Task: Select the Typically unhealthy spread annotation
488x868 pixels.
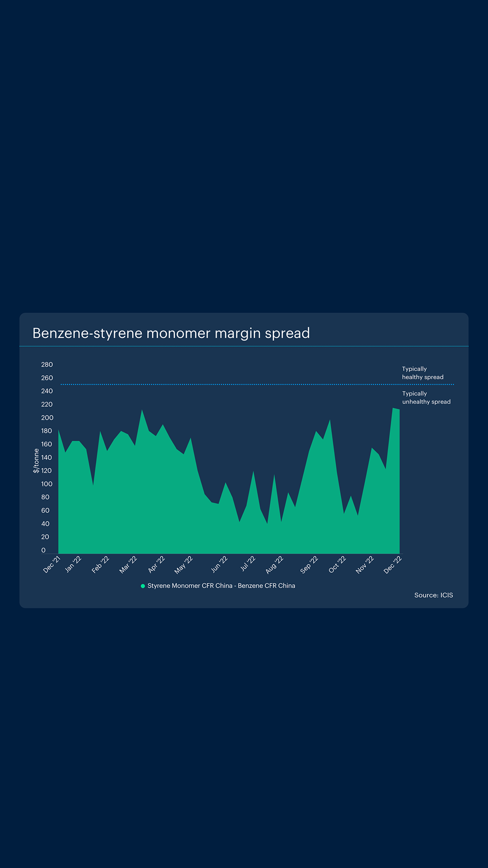Action: 426,398
